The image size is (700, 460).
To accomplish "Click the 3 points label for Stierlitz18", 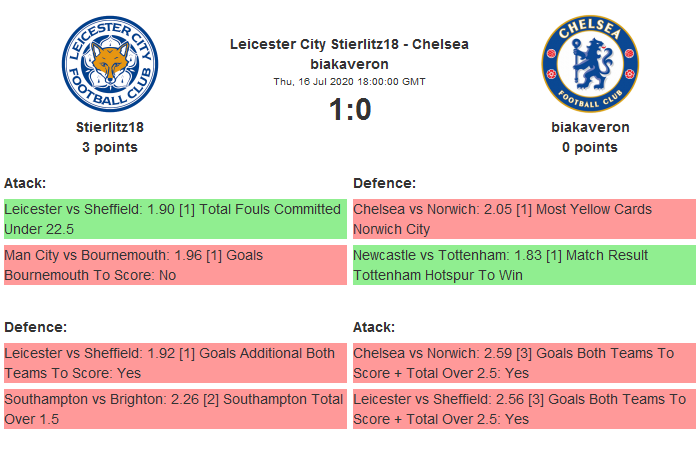I will 110,147.
